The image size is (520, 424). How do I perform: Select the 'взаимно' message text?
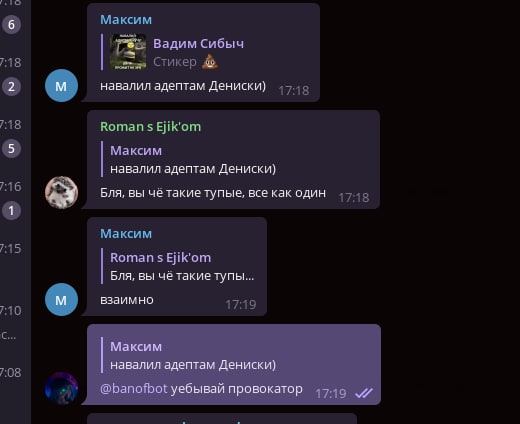127,300
